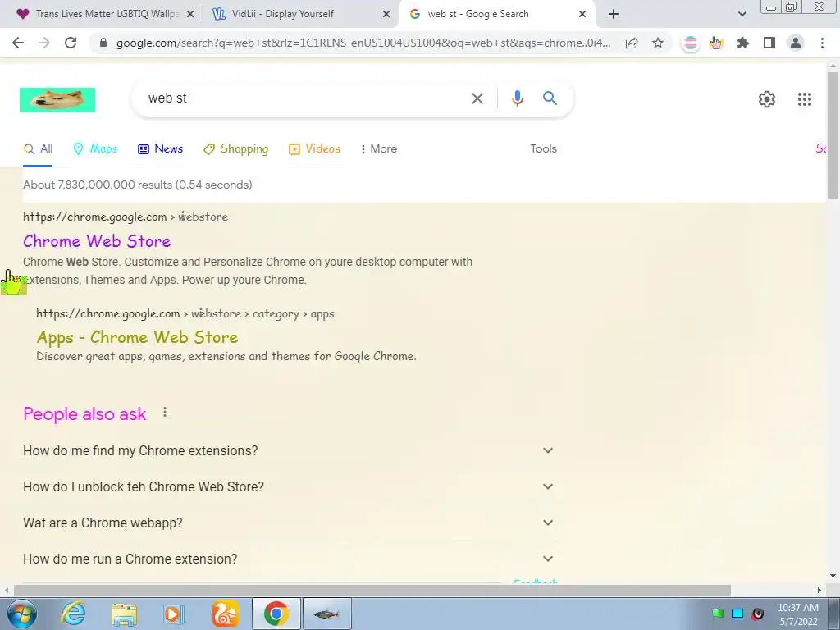840x630 pixels.
Task: Open the More search filters menu
Action: click(379, 149)
